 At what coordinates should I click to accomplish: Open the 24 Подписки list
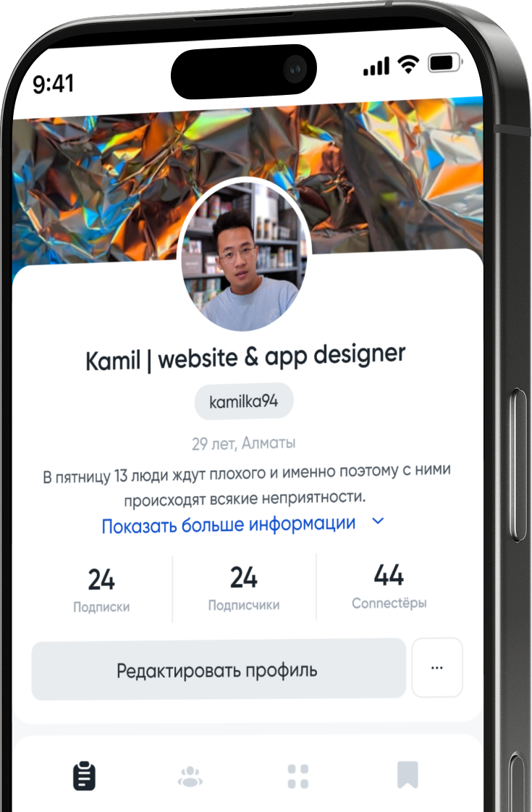(x=101, y=590)
